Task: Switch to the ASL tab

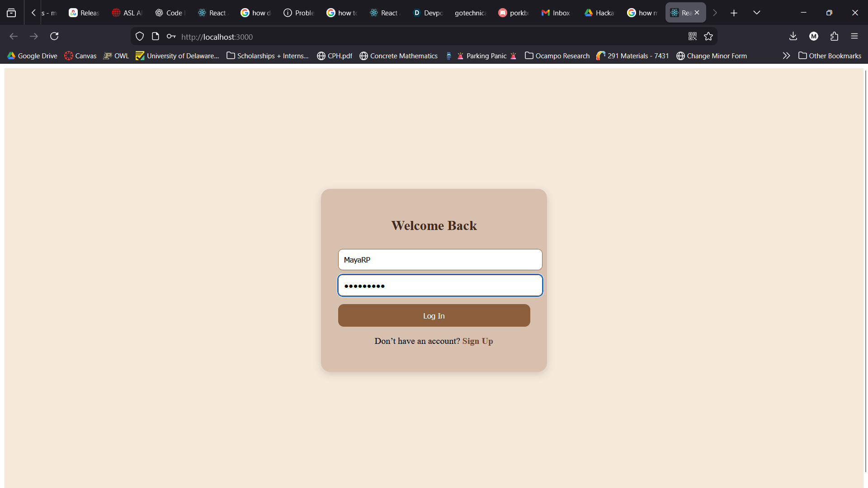Action: click(127, 13)
